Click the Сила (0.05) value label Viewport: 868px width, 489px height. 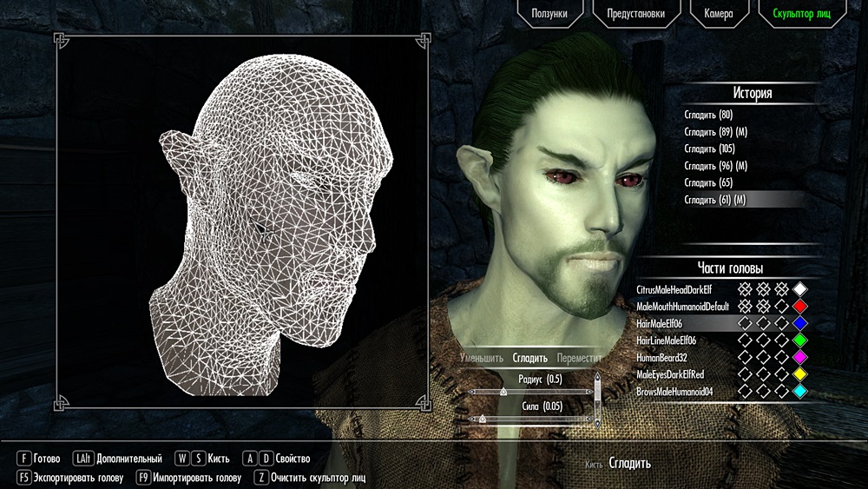tap(542, 406)
